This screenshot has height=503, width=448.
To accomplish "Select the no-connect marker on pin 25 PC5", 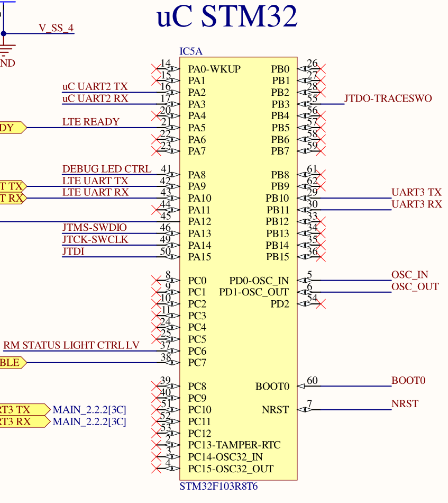I will [x=157, y=339].
